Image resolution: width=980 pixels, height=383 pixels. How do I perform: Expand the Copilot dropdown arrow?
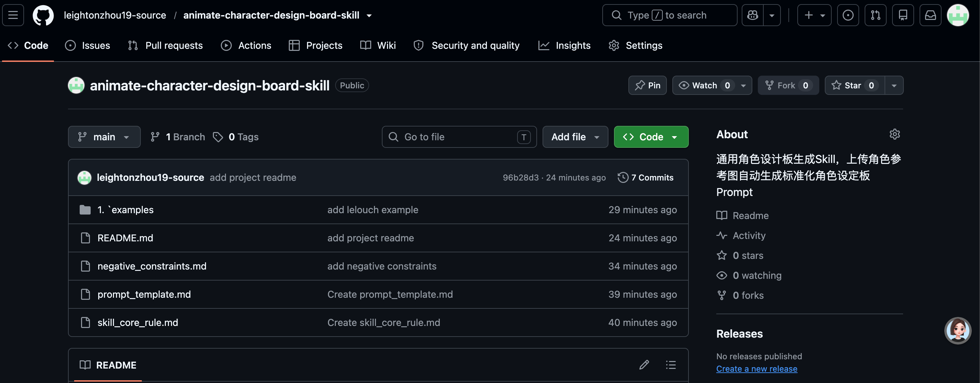pyautogui.click(x=772, y=15)
